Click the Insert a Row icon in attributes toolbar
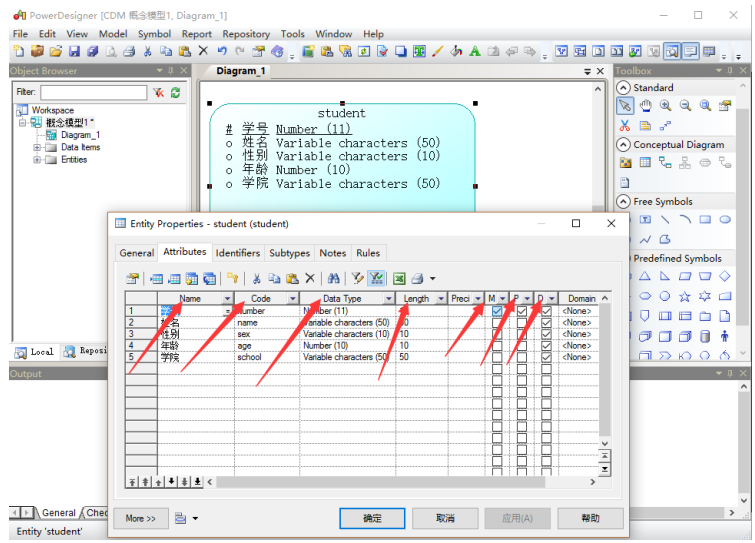The height and width of the screenshot is (543, 755). click(x=156, y=278)
